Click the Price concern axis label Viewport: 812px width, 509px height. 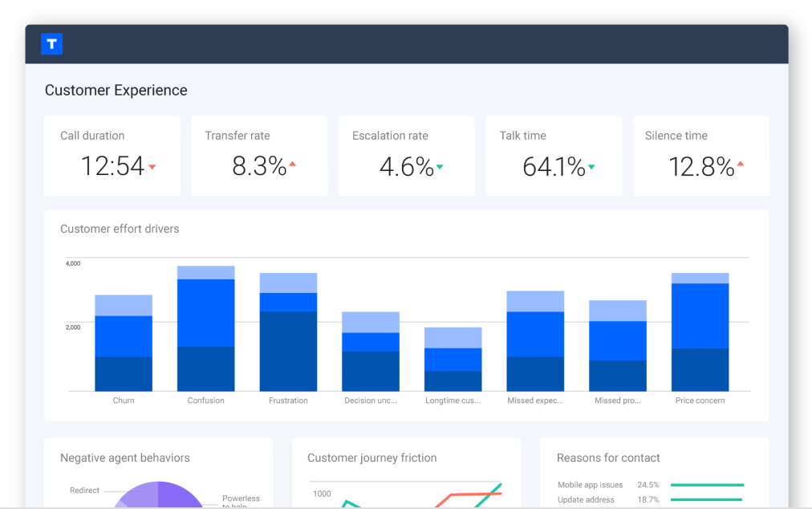pos(700,400)
